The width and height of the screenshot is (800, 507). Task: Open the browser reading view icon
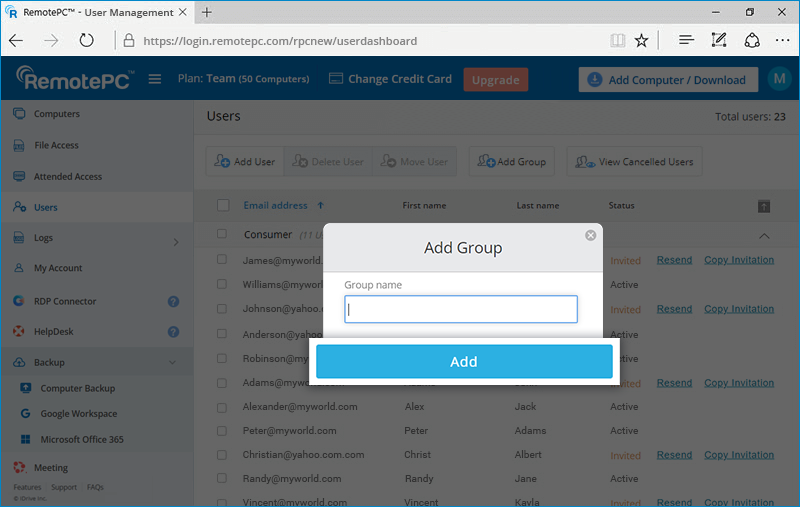point(618,41)
